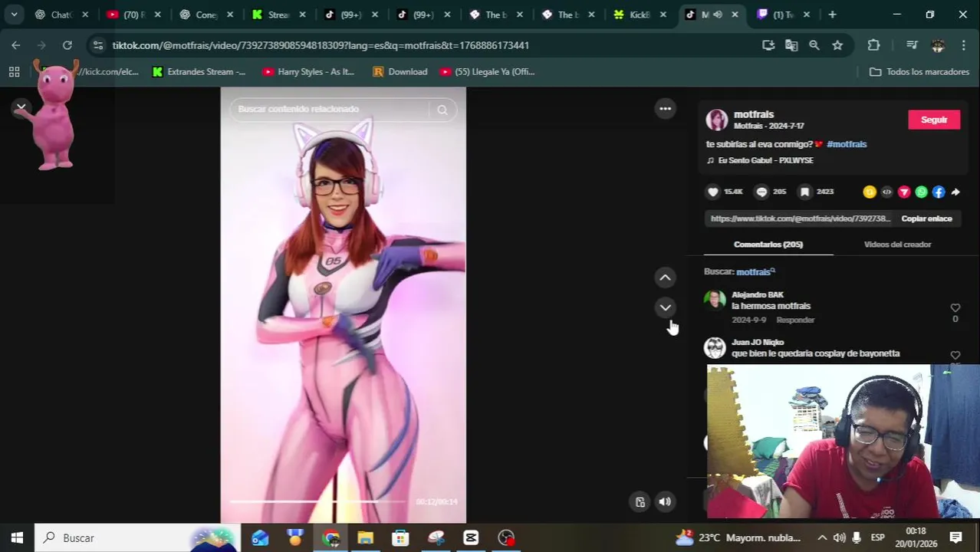Image resolution: width=980 pixels, height=552 pixels.
Task: Click the motfrais search suggestion link
Action: coord(755,272)
